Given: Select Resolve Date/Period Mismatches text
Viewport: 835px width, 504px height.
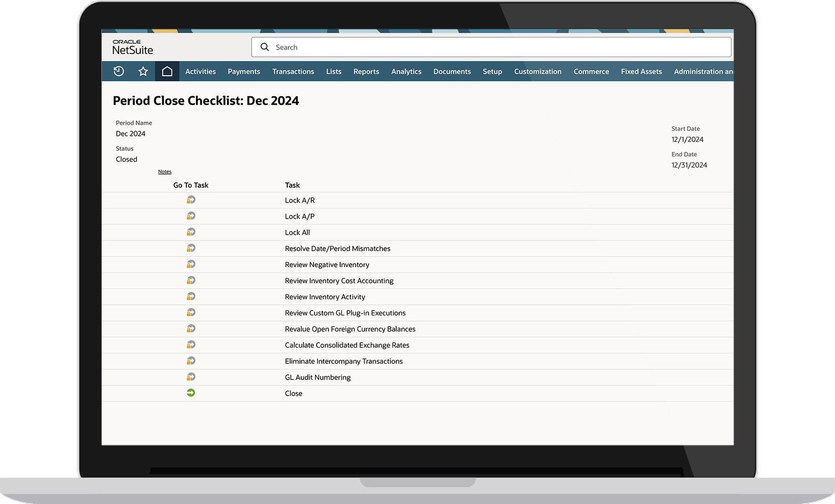Looking at the screenshot, I should pyautogui.click(x=338, y=249).
